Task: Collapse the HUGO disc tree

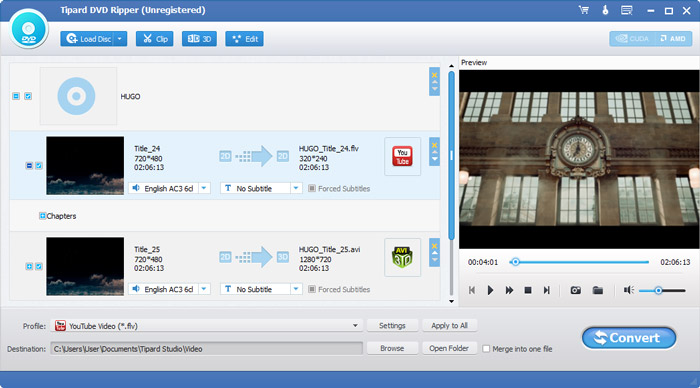Action: [16, 96]
